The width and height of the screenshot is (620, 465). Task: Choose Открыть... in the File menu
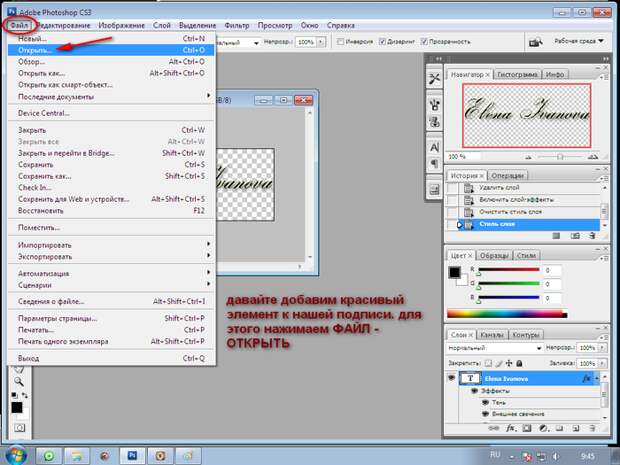(x=112, y=50)
